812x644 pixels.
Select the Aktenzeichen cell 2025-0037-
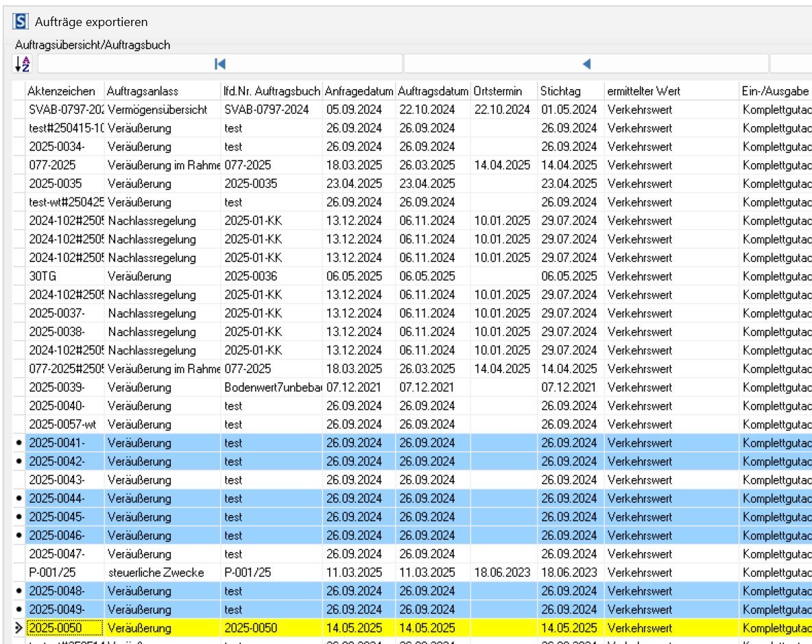65,313
